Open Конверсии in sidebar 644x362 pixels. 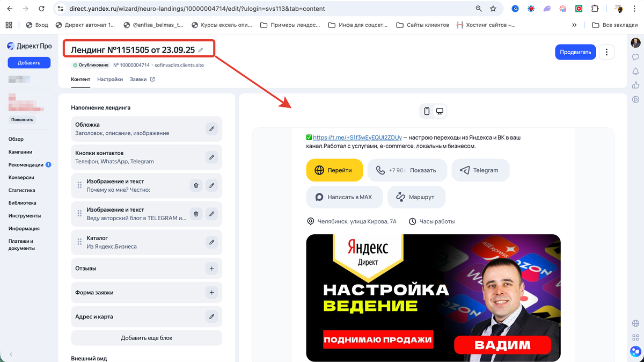(x=21, y=177)
